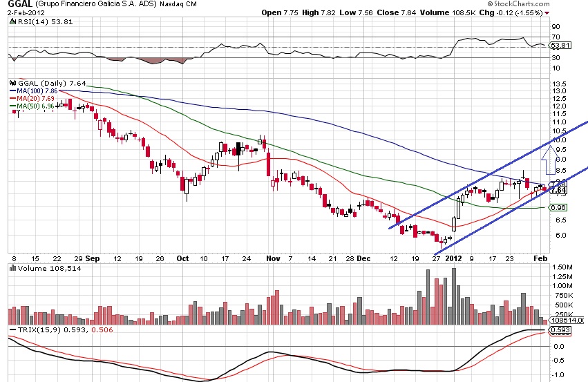Select the Grupo Financiero Galicia S.A. ADS name
Viewport: 588px width, 382px height.
click(95, 5)
